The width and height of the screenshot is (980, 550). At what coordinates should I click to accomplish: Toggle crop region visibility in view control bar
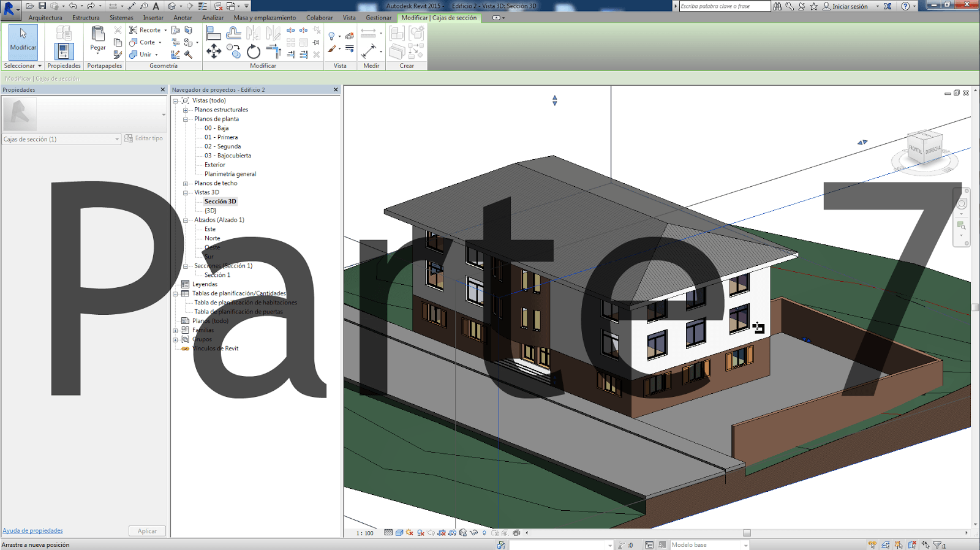[452, 533]
